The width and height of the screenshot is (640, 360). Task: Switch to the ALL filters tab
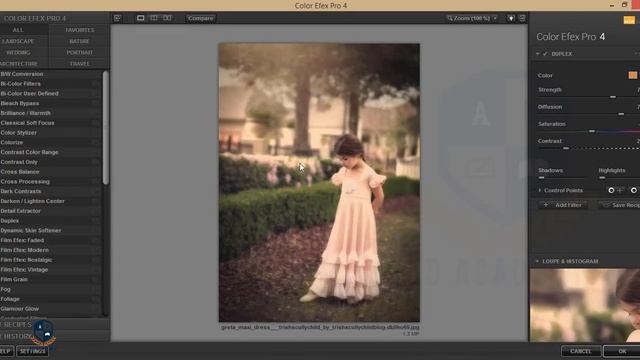[x=18, y=30]
